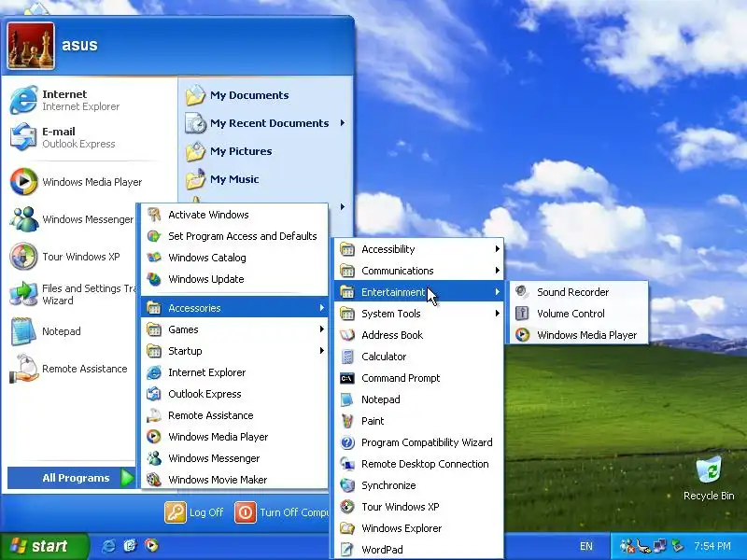The width and height of the screenshot is (747, 560).
Task: Launch Volume Control from Entertainment submenu
Action: [578, 314]
